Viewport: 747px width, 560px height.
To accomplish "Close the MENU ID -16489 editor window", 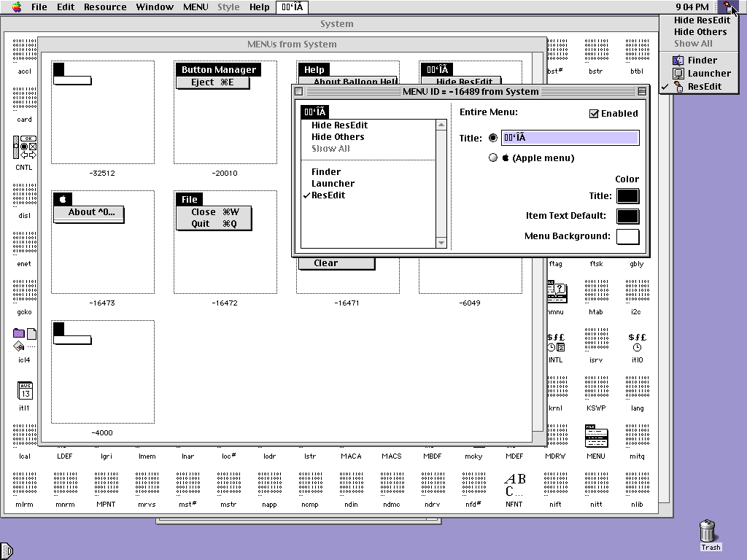I will click(x=298, y=91).
